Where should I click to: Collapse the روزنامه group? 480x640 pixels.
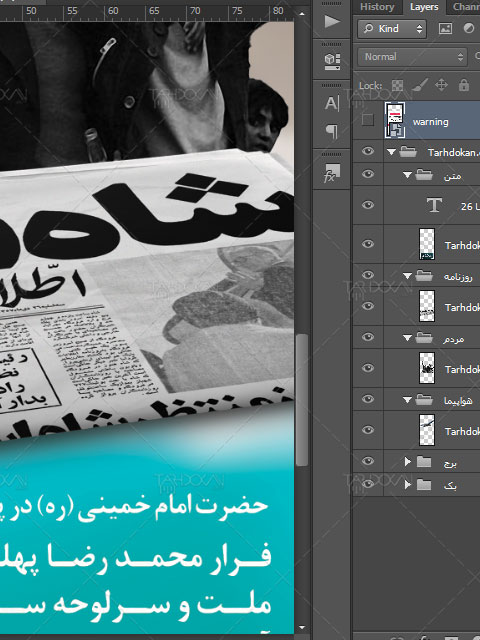[x=407, y=276]
